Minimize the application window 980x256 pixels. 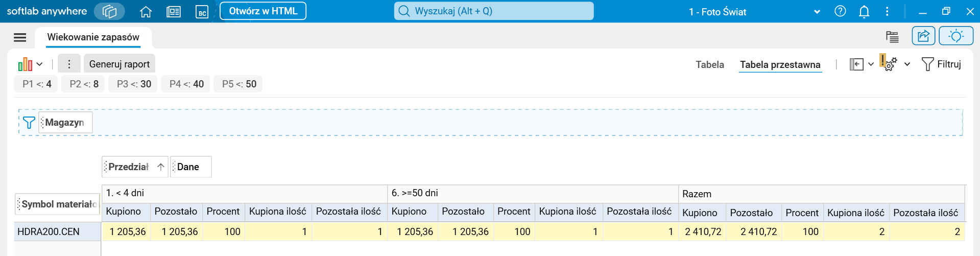(923, 12)
